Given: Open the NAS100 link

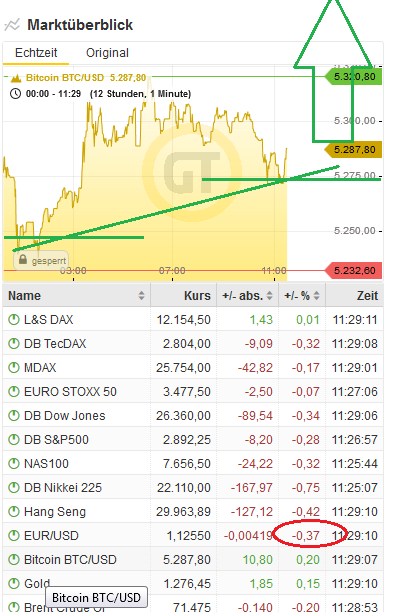Looking at the screenshot, I should point(46,464).
